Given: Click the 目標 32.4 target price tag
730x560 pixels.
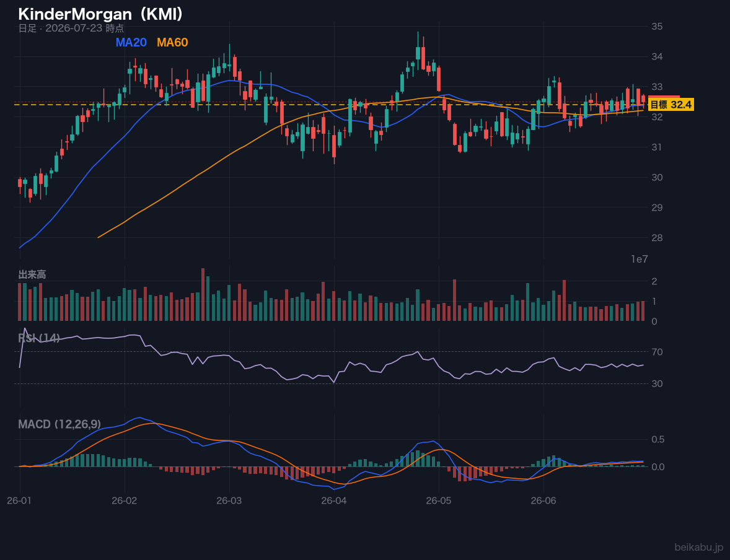Looking at the screenshot, I should point(671,105).
